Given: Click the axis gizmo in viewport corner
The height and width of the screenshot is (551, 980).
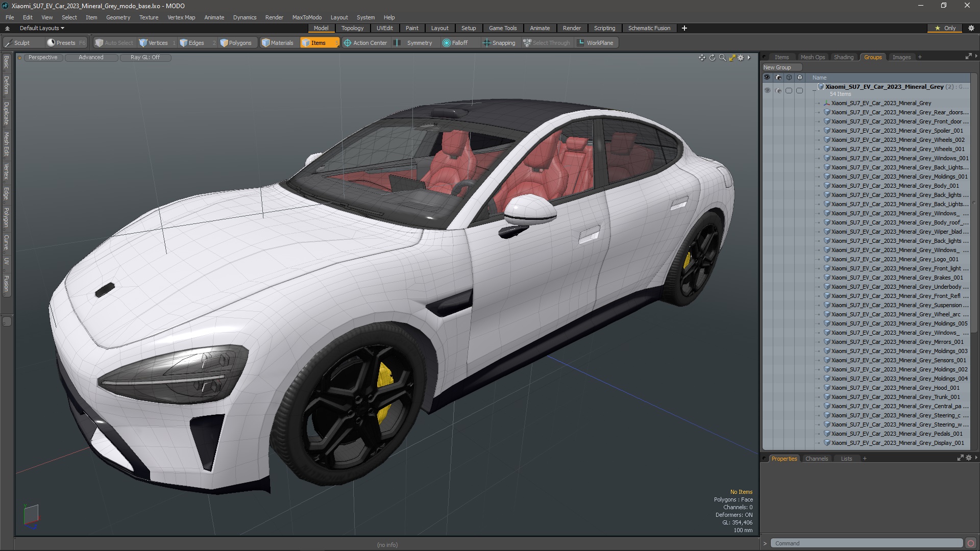Looking at the screenshot, I should point(31,515).
